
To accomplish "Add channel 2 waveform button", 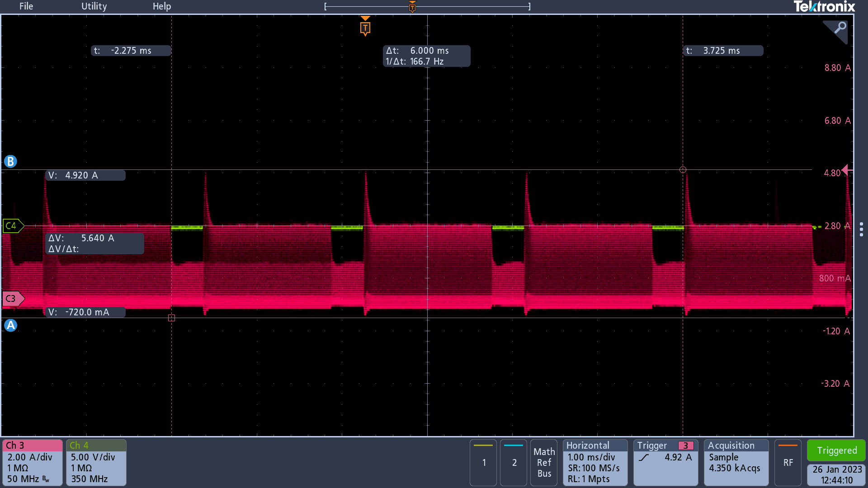I will pos(514,462).
